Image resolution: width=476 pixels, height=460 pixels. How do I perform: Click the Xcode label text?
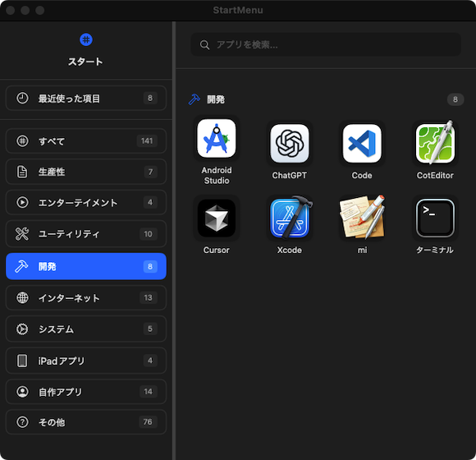[290, 250]
